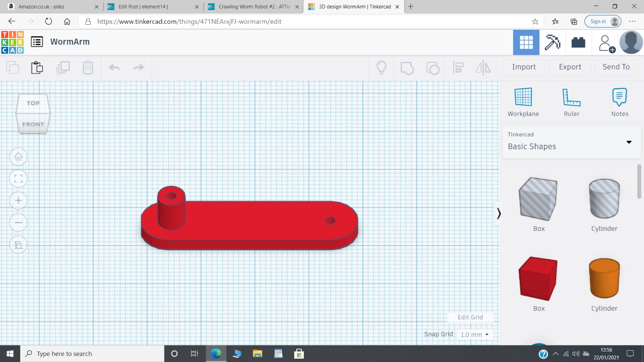644x362 pixels.
Task: Open the Blocks (pickaxe) mode
Action: click(552, 42)
